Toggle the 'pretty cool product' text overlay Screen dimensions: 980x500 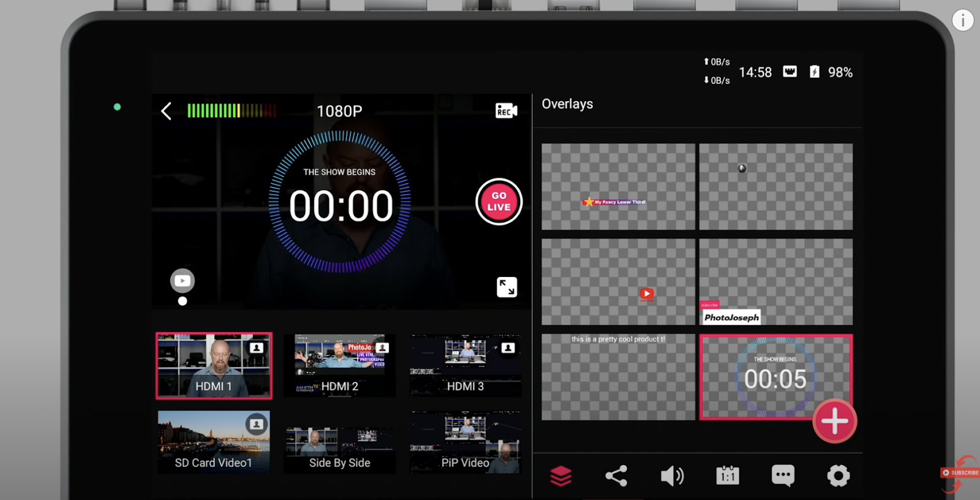click(618, 377)
